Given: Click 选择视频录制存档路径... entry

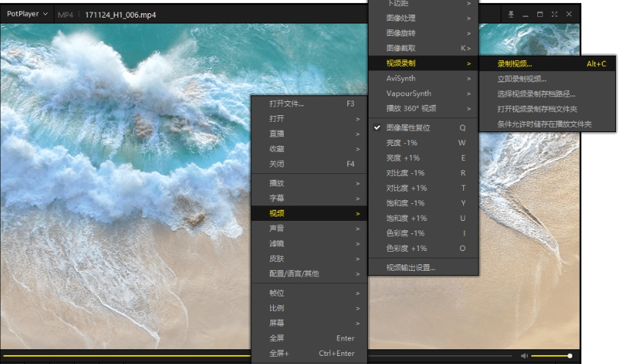Looking at the screenshot, I should coord(536,94).
